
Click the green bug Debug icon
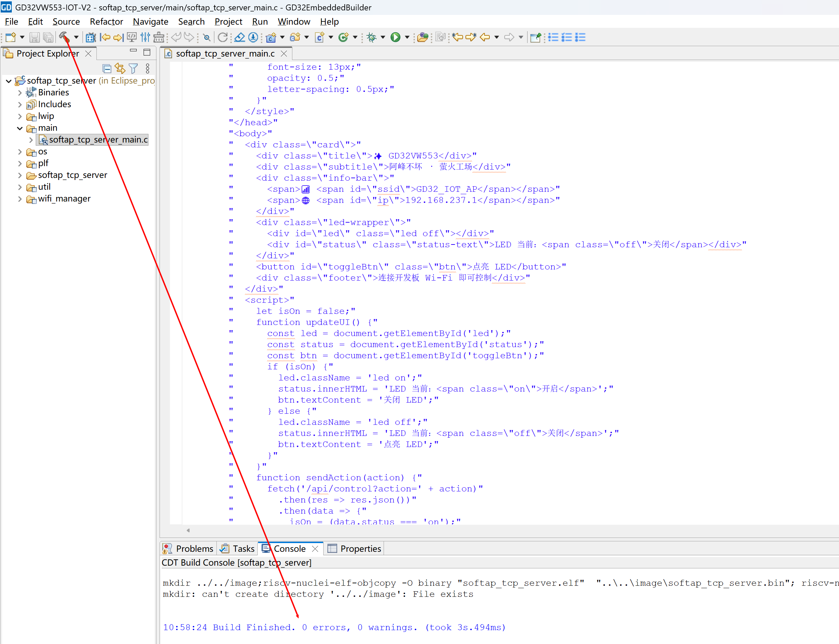click(x=371, y=37)
